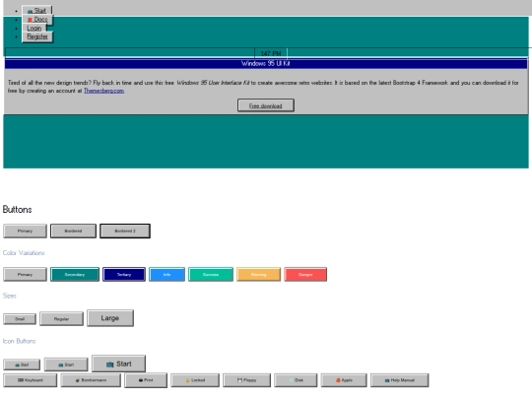Screen dimensions: 532x399
Task: Go to the Register nav link
Action: pyautogui.click(x=37, y=36)
